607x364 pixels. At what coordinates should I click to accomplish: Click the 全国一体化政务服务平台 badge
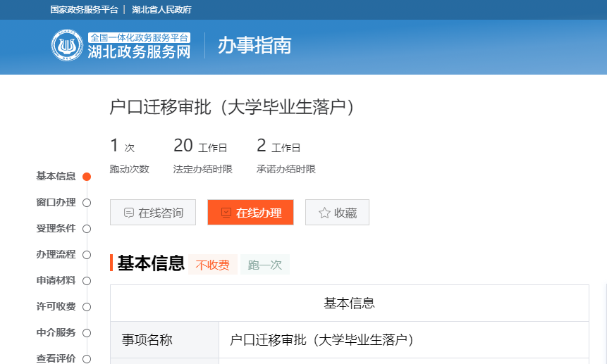139,37
